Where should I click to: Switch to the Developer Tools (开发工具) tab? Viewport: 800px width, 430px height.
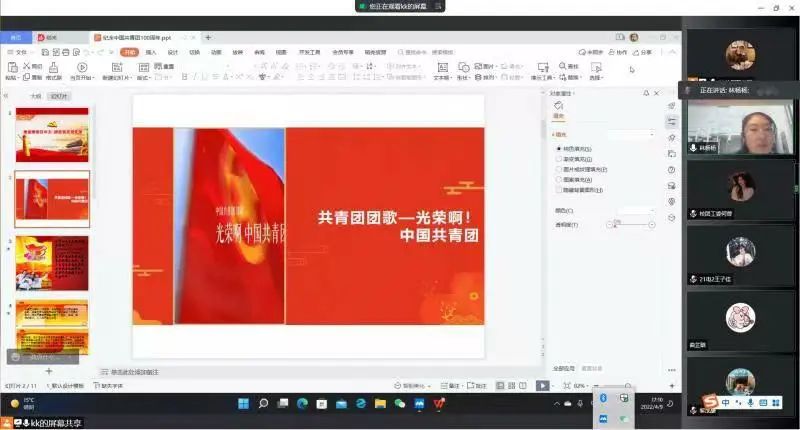coord(309,52)
